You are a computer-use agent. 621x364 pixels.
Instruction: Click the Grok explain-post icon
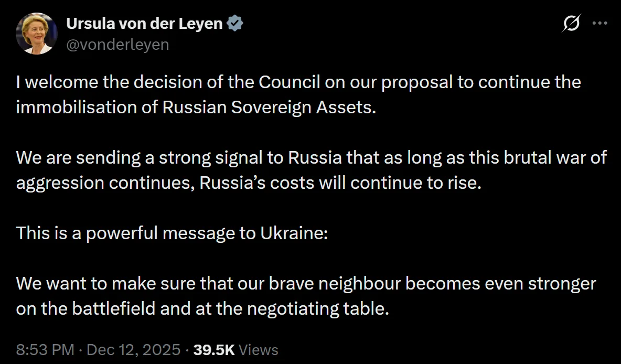(571, 24)
